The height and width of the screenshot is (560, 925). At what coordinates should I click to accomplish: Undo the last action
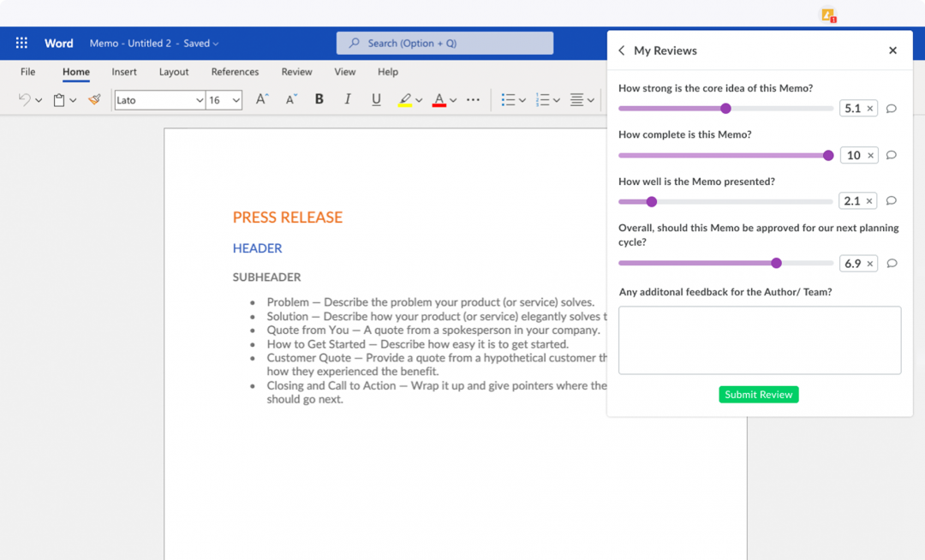pos(23,99)
